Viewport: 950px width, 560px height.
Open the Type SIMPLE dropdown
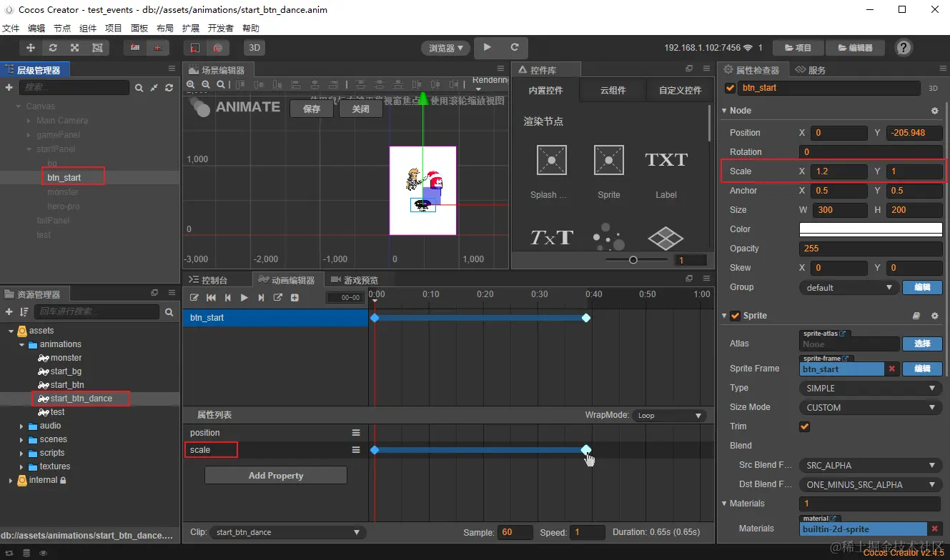click(x=871, y=388)
